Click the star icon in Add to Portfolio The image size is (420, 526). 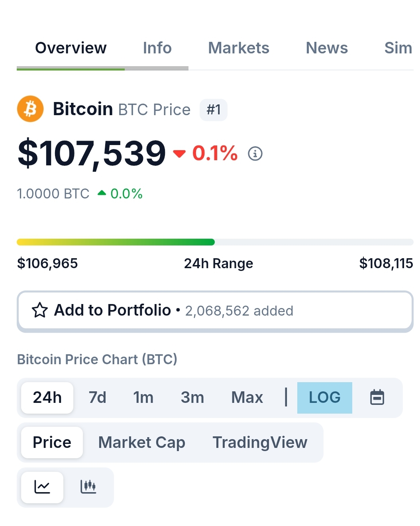click(x=40, y=310)
